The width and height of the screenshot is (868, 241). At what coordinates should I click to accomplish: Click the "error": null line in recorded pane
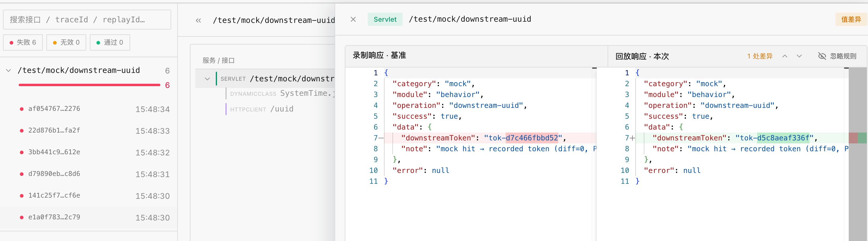pos(420,170)
